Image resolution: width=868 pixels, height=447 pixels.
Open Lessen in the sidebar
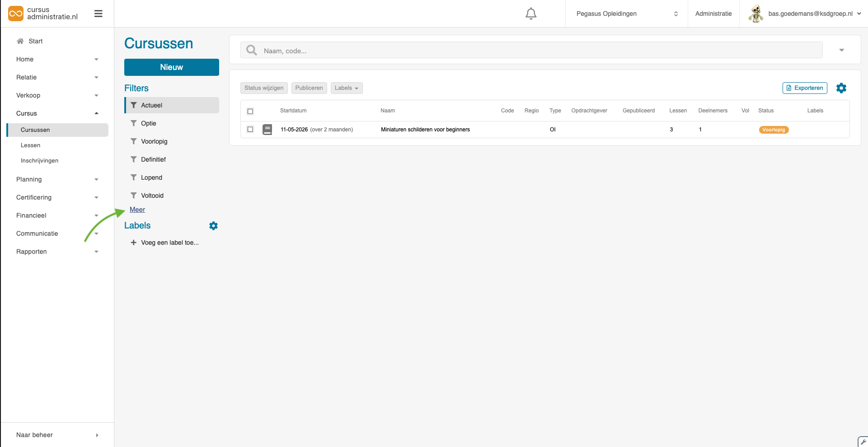pyautogui.click(x=31, y=145)
